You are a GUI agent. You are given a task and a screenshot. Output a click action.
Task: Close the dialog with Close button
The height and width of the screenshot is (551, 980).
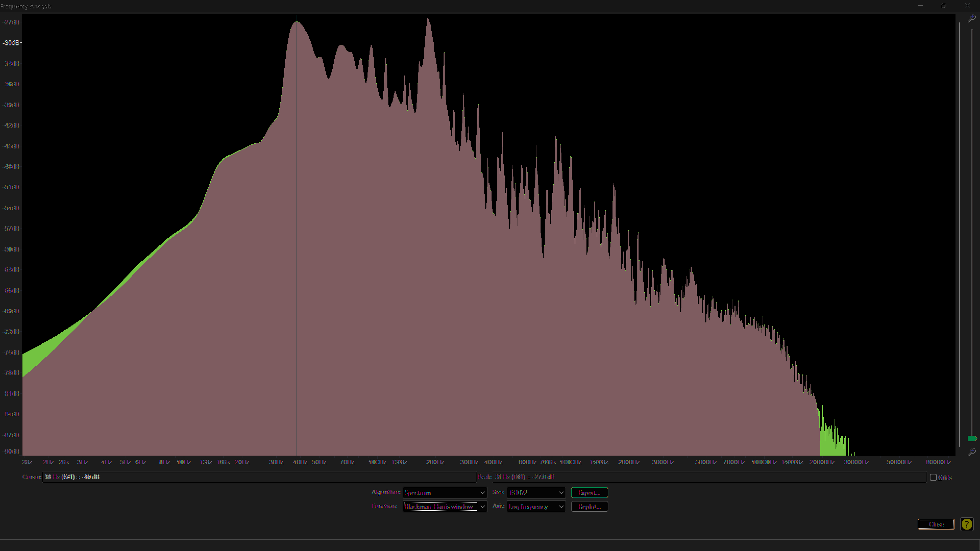pyautogui.click(x=936, y=524)
